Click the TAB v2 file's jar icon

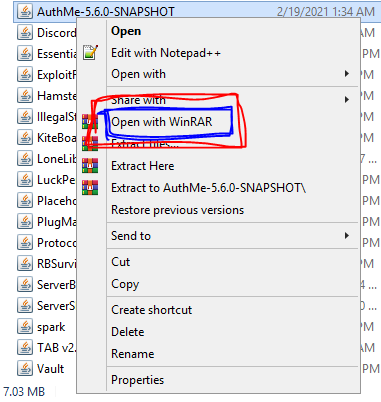(25, 348)
